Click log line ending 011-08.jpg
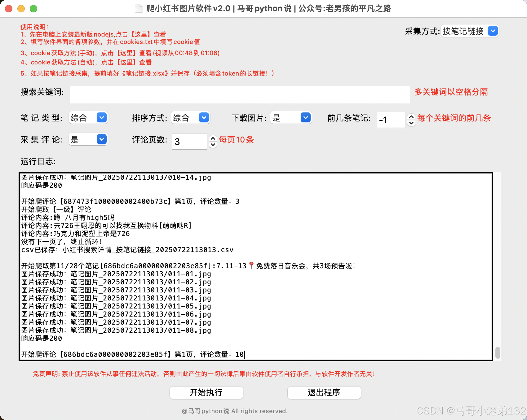The image size is (527, 420). 116,330
